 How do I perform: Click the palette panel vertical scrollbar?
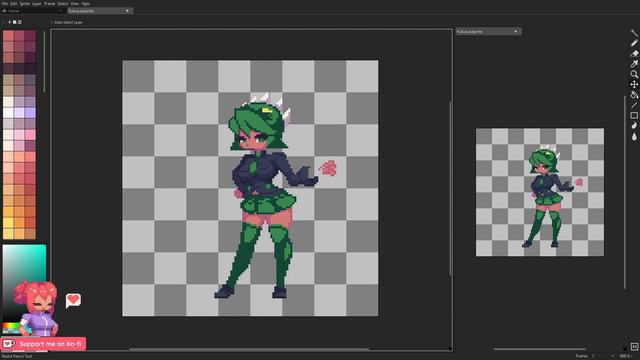pyautogui.click(x=44, y=61)
